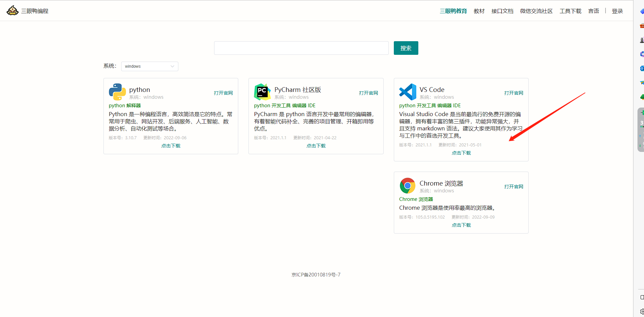Click 点击下载 under the PyCharm card

pyautogui.click(x=316, y=146)
